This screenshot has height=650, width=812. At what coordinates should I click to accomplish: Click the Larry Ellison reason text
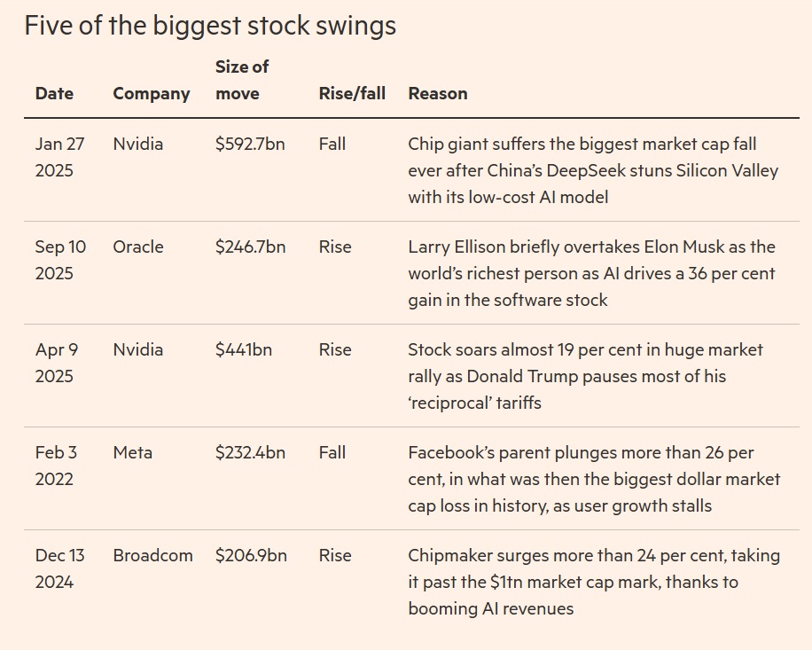tap(591, 273)
